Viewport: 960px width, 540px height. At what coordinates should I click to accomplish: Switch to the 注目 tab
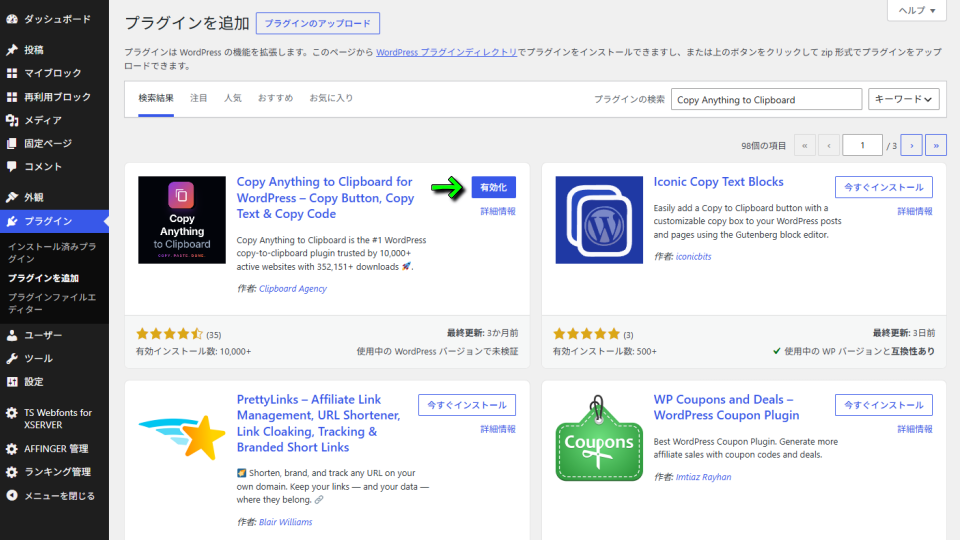coord(198,99)
